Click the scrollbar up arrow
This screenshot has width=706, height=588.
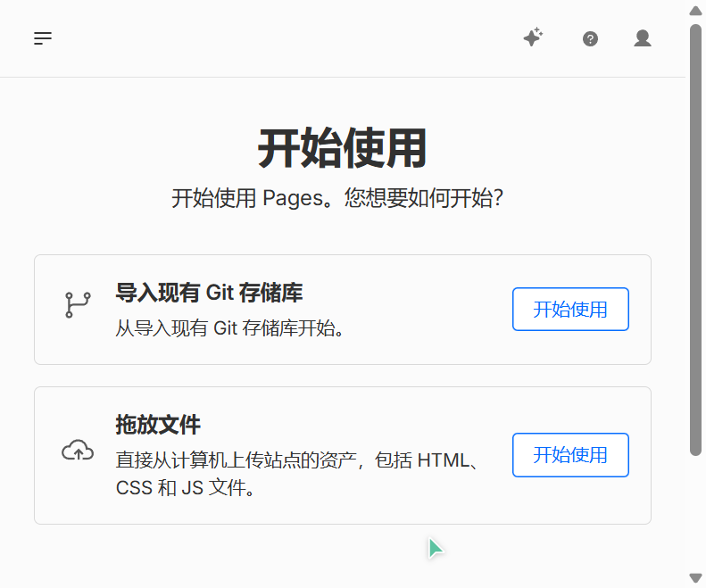coord(695,11)
